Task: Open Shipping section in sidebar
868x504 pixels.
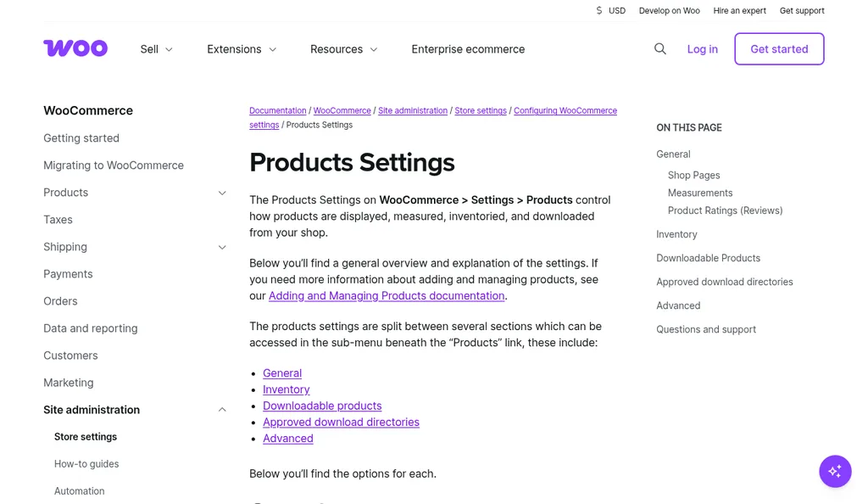Action: [65, 246]
